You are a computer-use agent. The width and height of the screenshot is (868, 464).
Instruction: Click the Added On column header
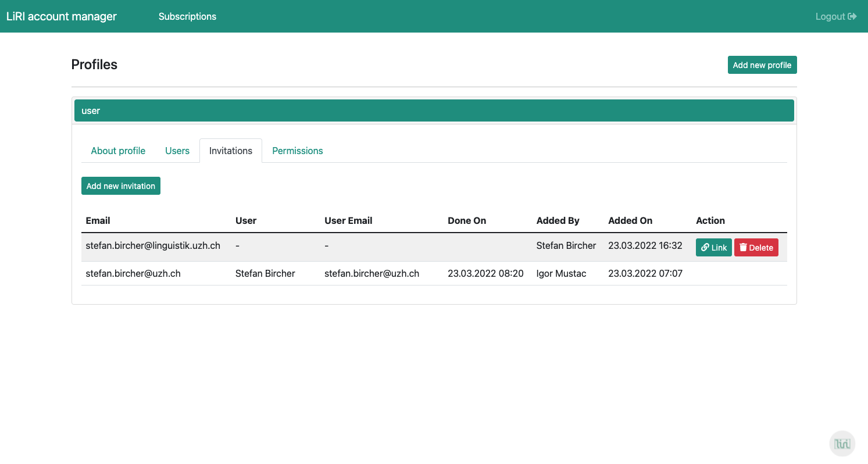[x=630, y=220]
